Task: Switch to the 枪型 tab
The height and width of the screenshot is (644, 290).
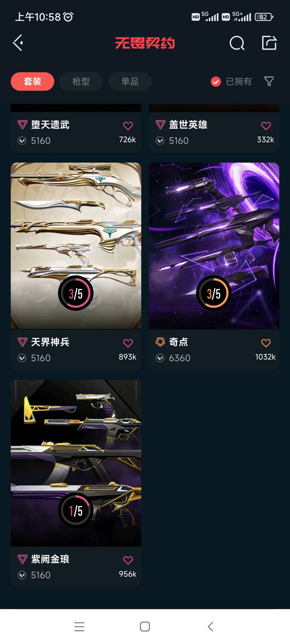Action: (x=81, y=81)
